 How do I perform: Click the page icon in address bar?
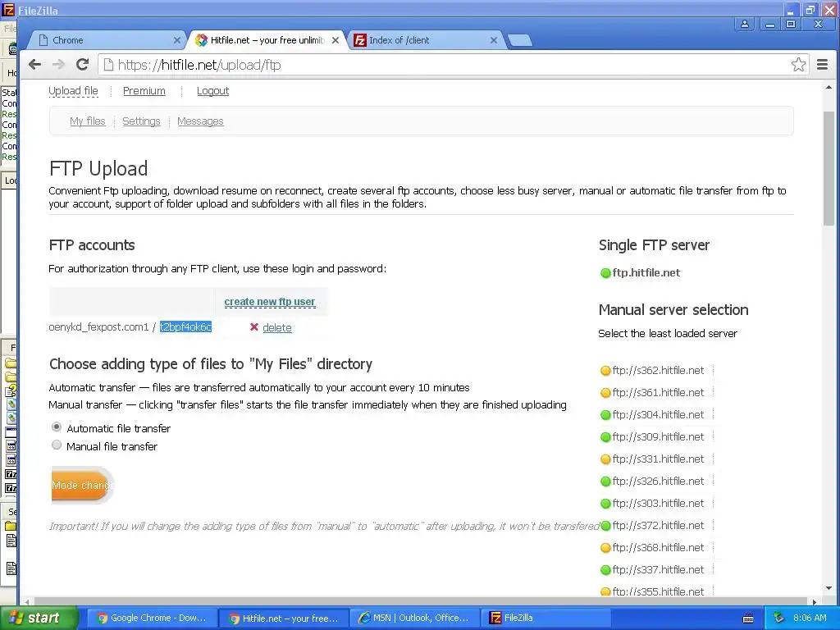108,65
